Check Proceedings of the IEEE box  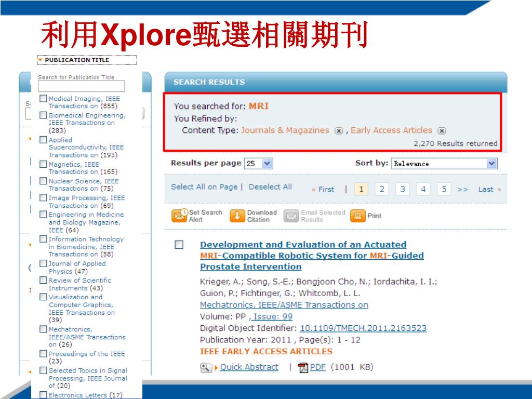(x=43, y=353)
